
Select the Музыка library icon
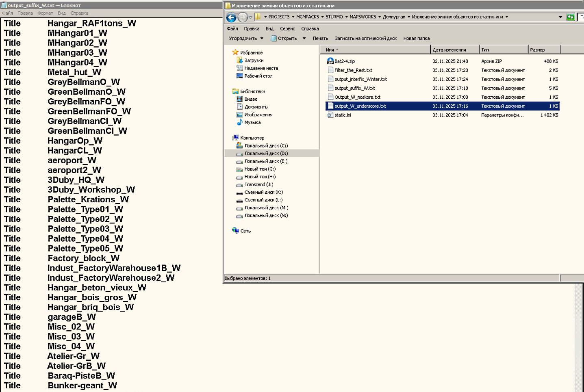pyautogui.click(x=239, y=122)
